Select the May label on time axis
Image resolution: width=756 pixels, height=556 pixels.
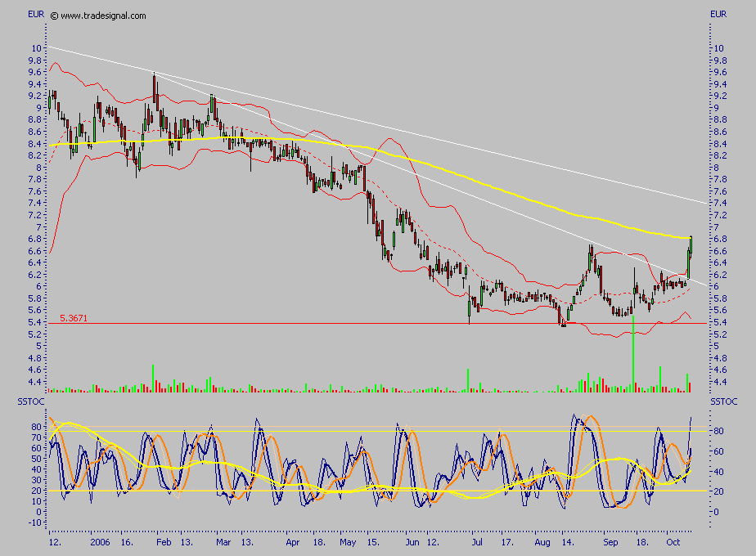pyautogui.click(x=349, y=541)
